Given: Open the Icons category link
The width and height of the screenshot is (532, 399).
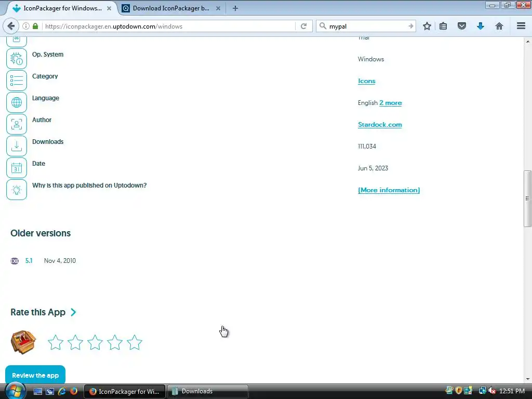Looking at the screenshot, I should [x=366, y=81].
